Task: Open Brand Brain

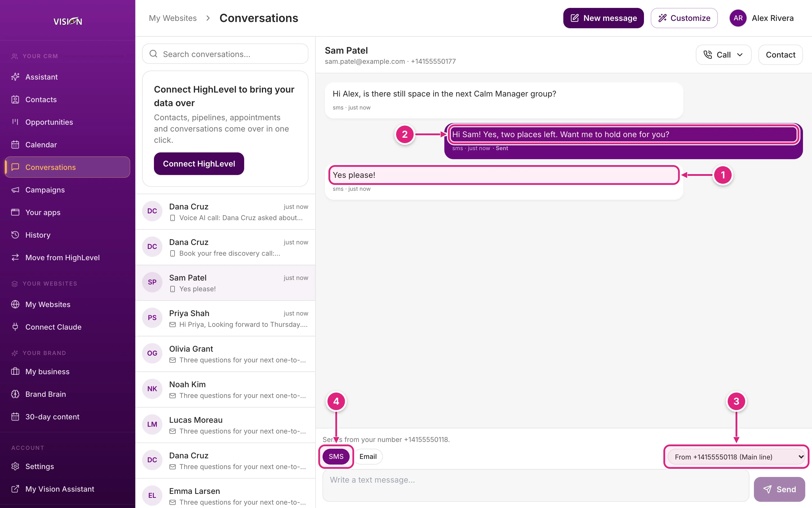Action: coord(67,394)
